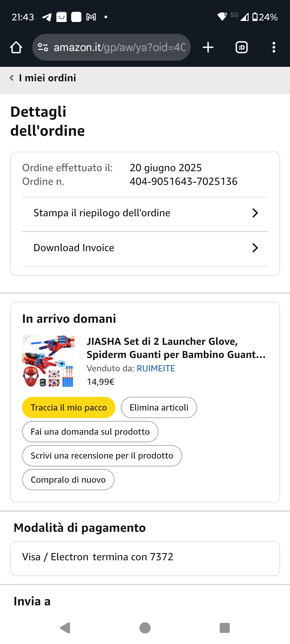Tap Traccia il mio pacco button
The height and width of the screenshot is (644, 290).
(x=69, y=408)
